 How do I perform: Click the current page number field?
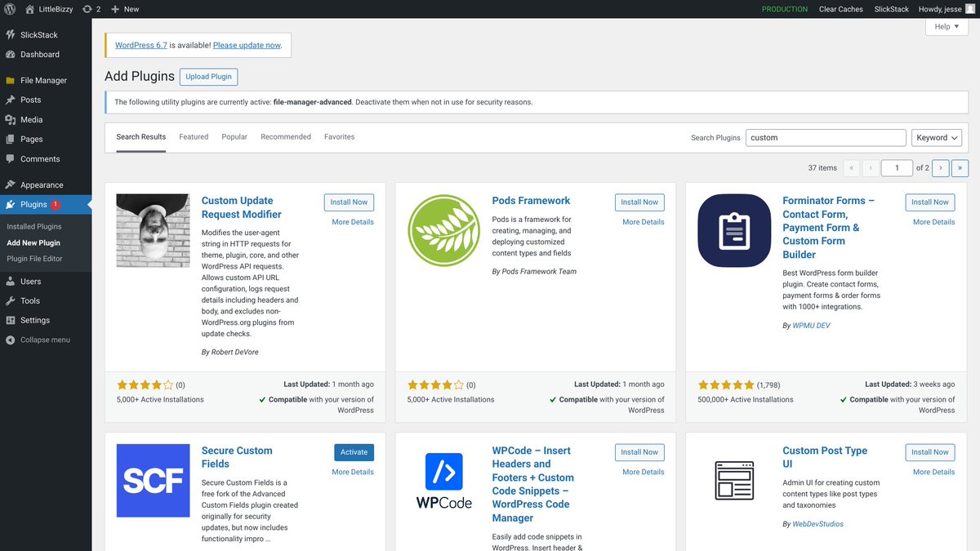897,167
